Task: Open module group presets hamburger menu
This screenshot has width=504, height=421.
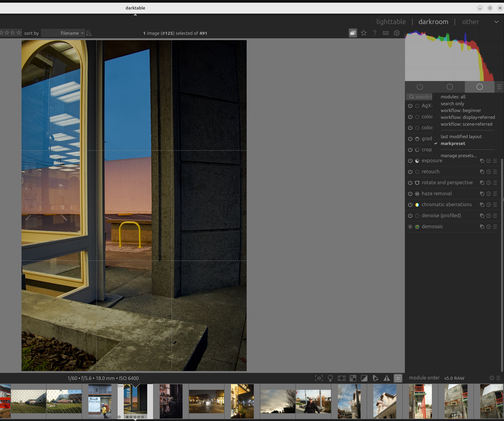Action: (499, 87)
